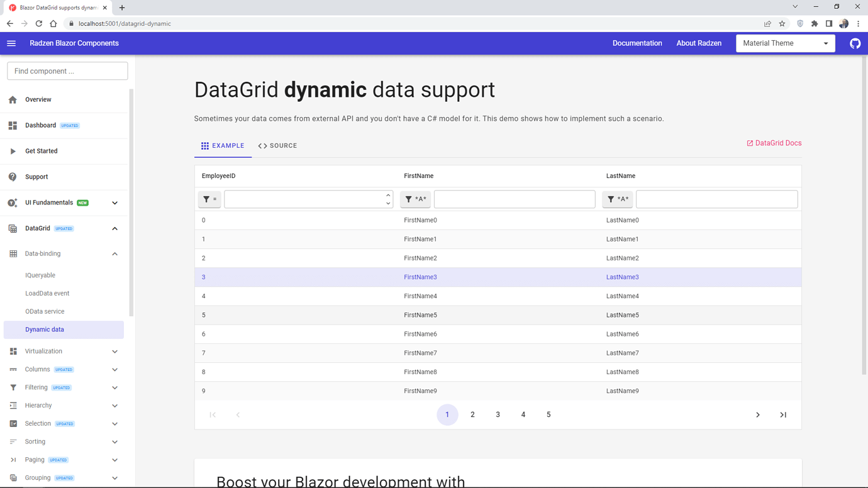868x488 pixels.
Task: Expand UI Fundamentals section chevron
Action: click(114, 203)
